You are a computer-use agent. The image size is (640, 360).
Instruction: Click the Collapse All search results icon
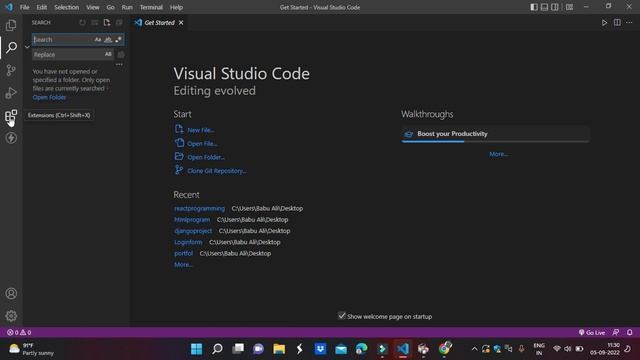tap(119, 22)
